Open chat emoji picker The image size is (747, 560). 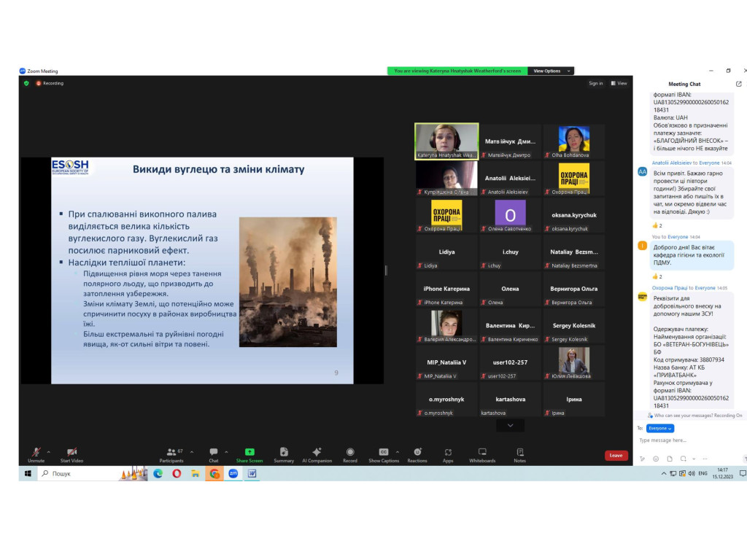click(x=656, y=459)
